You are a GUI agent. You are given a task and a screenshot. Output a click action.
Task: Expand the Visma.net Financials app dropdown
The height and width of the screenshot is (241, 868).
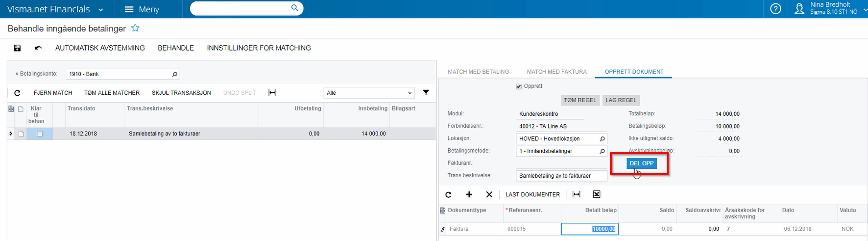(x=101, y=9)
